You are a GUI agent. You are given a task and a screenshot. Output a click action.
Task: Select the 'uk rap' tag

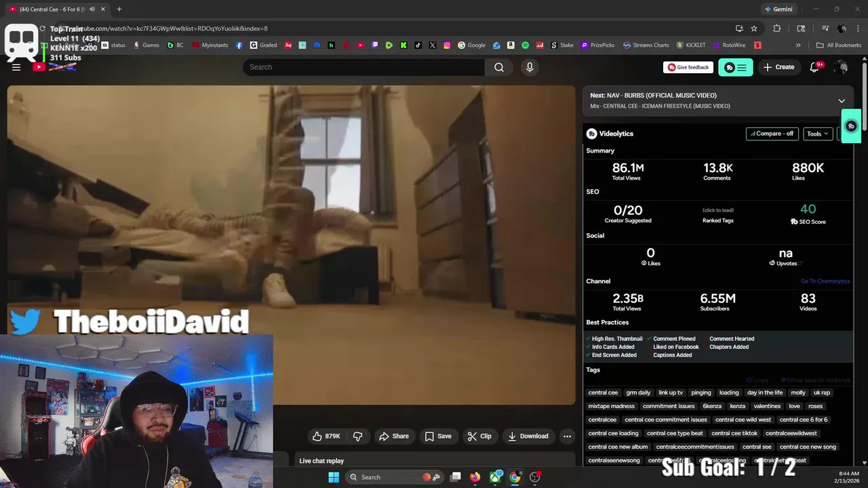[x=821, y=392]
